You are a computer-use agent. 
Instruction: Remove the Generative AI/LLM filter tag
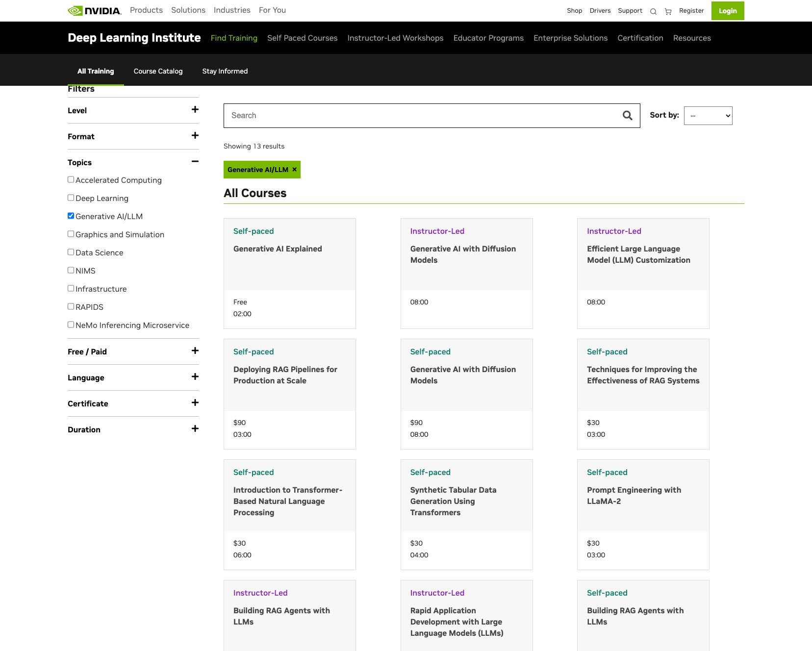click(294, 170)
